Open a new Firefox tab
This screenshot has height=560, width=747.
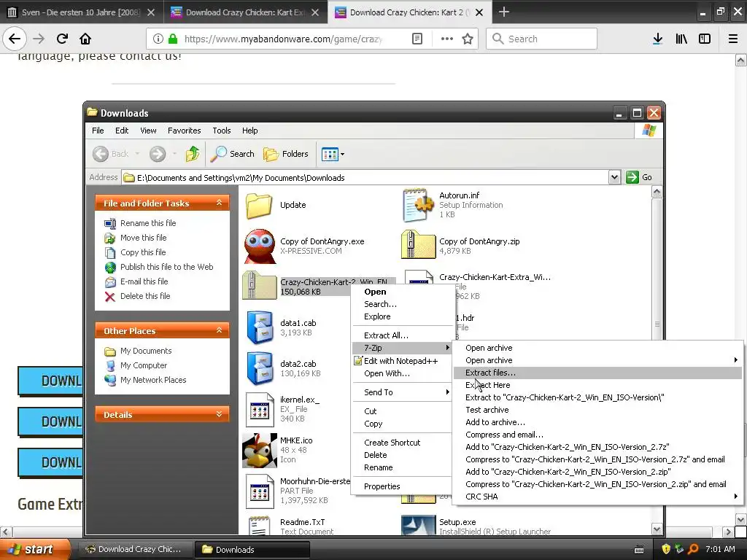[503, 12]
